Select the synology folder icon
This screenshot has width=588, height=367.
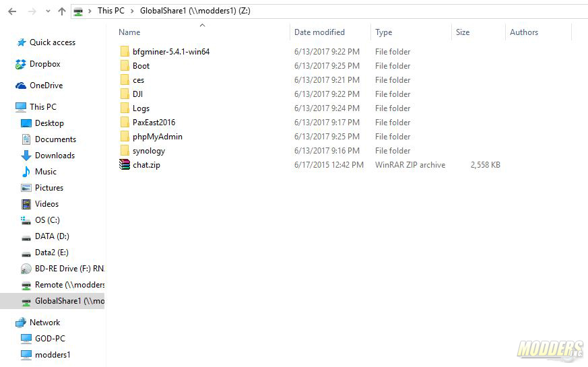pyautogui.click(x=125, y=151)
